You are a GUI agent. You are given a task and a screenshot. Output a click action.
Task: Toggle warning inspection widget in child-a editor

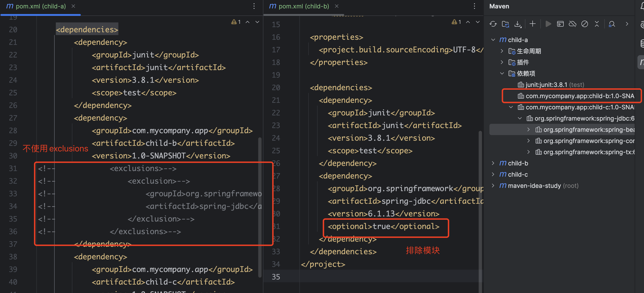pos(236,22)
